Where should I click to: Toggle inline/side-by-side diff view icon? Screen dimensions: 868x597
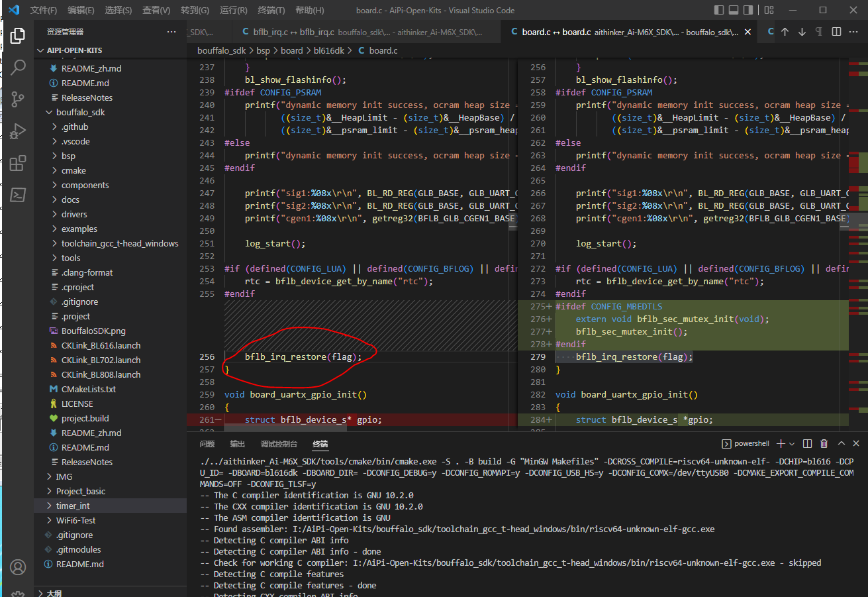click(x=836, y=32)
